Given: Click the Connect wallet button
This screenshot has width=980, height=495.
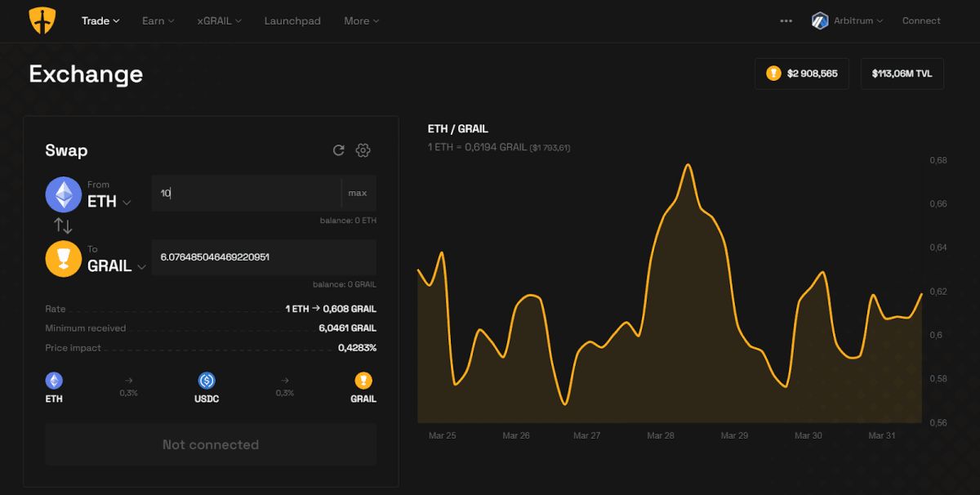Looking at the screenshot, I should (921, 20).
